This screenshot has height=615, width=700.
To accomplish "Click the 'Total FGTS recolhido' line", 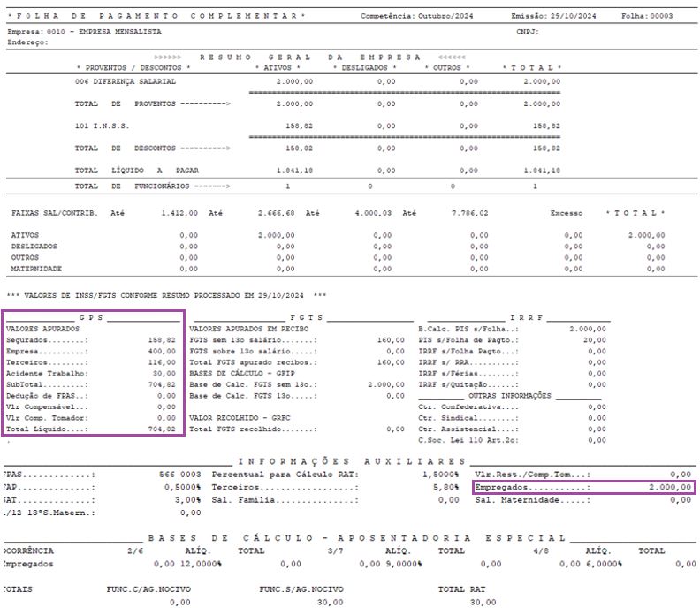I will 297,429.
